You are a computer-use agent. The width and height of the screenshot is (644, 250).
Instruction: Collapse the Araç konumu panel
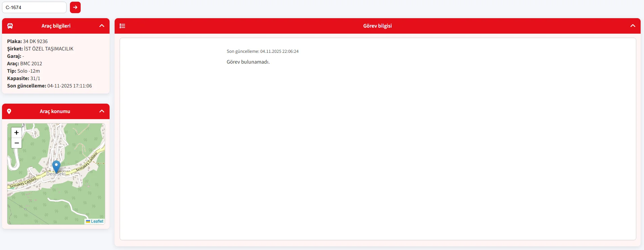[102, 111]
